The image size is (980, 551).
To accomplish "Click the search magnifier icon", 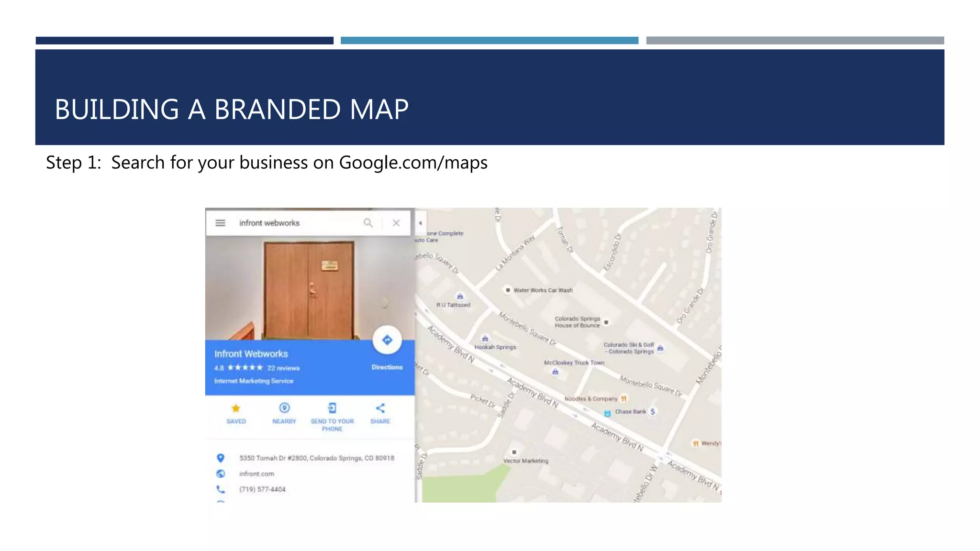I will tap(368, 223).
